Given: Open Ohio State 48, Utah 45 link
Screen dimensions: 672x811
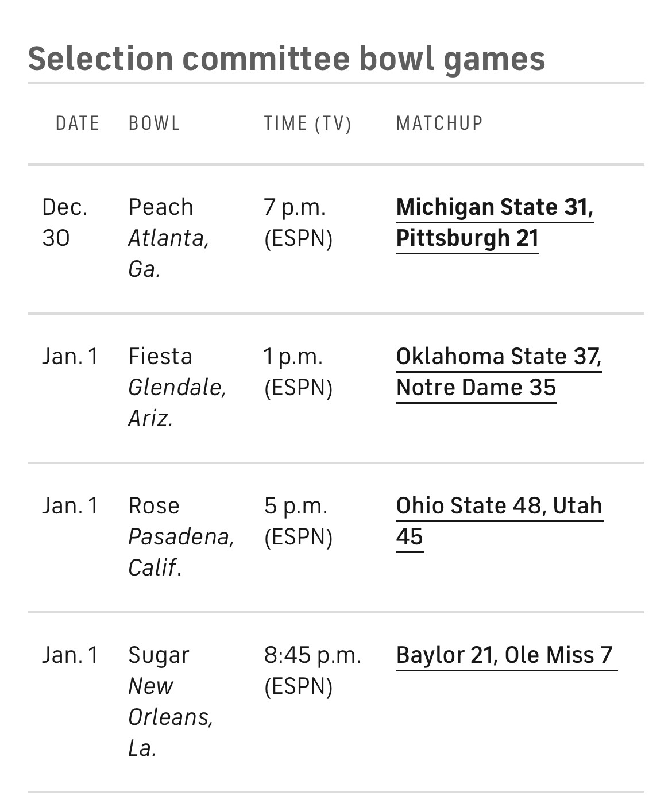Looking at the screenshot, I should click(x=499, y=521).
